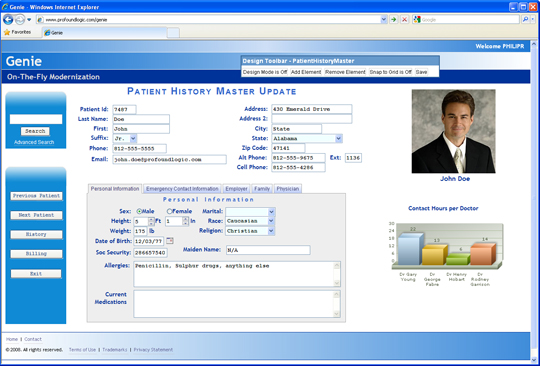
Task: Open the Advanced Search link
Action: click(x=34, y=142)
